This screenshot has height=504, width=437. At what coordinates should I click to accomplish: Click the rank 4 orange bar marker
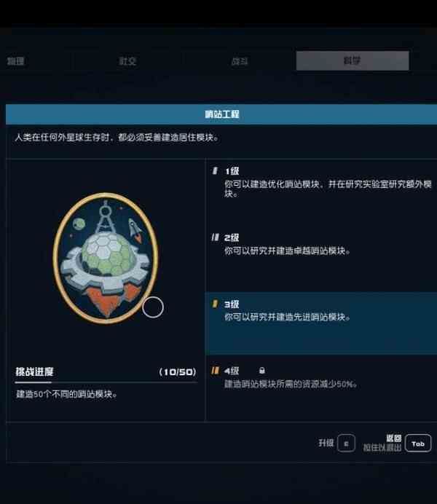pyautogui.click(x=216, y=371)
